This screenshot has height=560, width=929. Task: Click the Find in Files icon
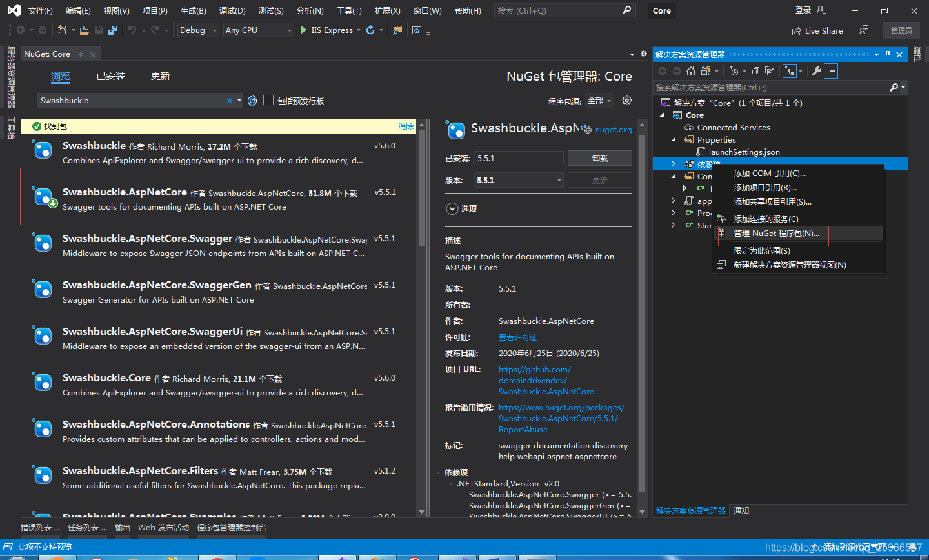click(397, 30)
